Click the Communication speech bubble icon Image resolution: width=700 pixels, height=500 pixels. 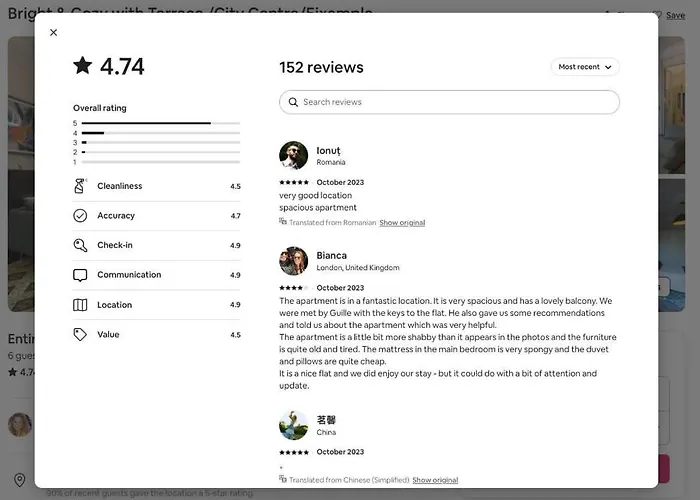pos(80,275)
